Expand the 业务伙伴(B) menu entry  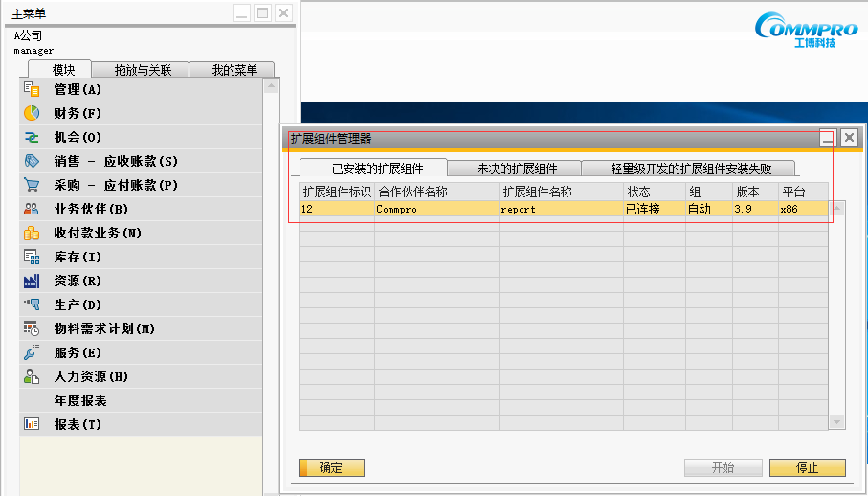(x=141, y=210)
